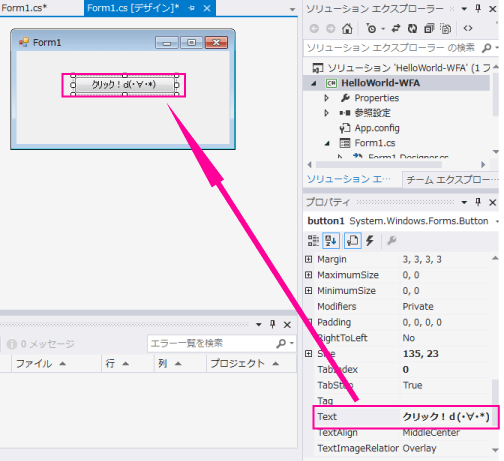Image resolution: width=504 pixels, height=461 pixels.
Task: Click the magnifier in Solution Explorer search
Action: pyautogui.click(x=487, y=48)
